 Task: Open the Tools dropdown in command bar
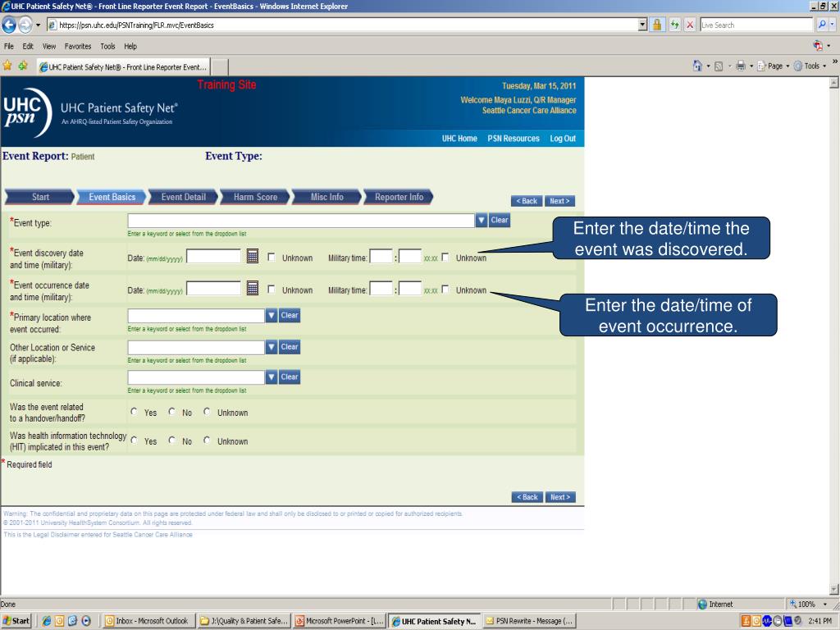(810, 66)
